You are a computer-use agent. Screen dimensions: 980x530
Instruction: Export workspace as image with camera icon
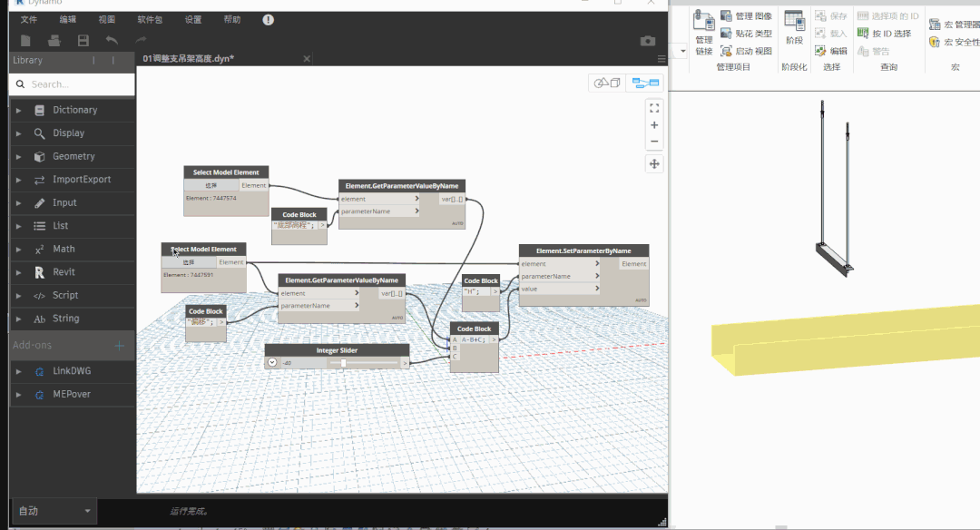point(648,41)
